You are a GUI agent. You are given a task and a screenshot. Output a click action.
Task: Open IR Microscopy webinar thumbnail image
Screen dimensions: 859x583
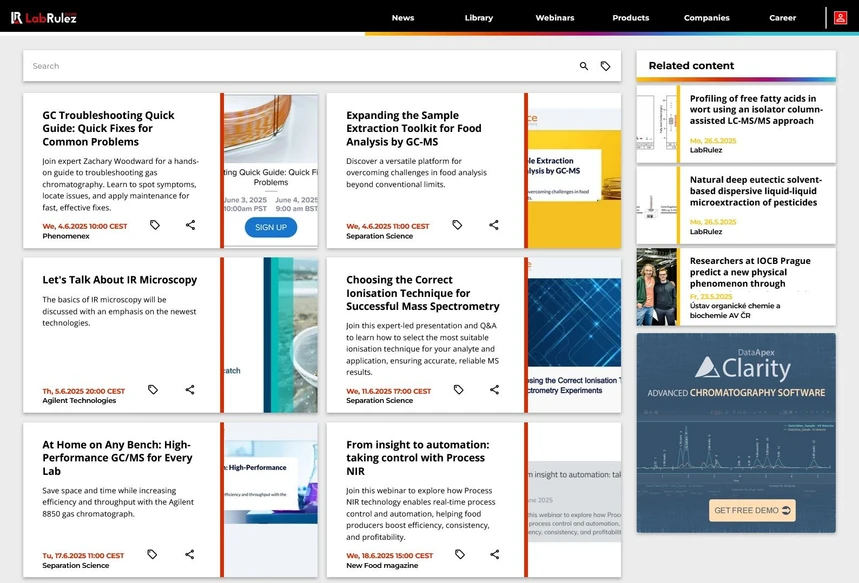[271, 335]
